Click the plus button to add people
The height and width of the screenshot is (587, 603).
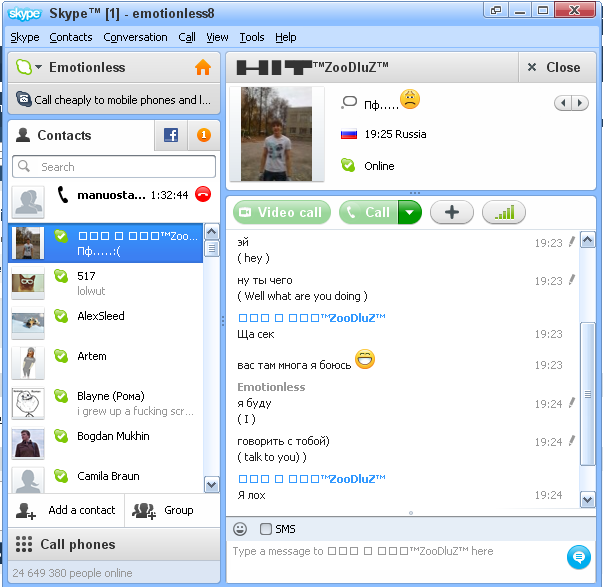pyautogui.click(x=452, y=212)
